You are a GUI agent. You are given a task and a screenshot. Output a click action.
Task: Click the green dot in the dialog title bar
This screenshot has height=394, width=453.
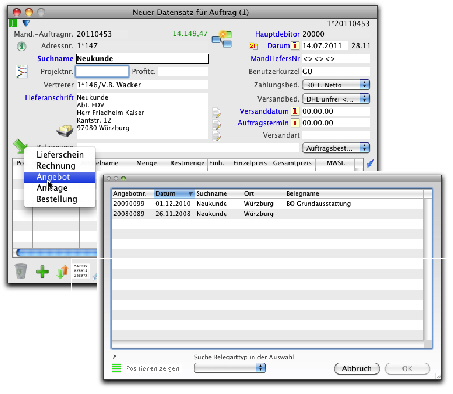(x=124, y=179)
